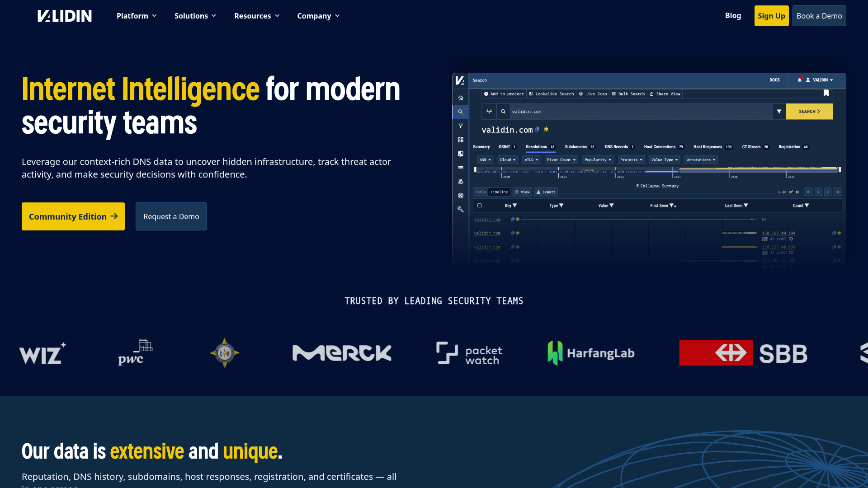The height and width of the screenshot is (488, 868).
Task: Open the CT Stream tab
Action: pyautogui.click(x=755, y=147)
